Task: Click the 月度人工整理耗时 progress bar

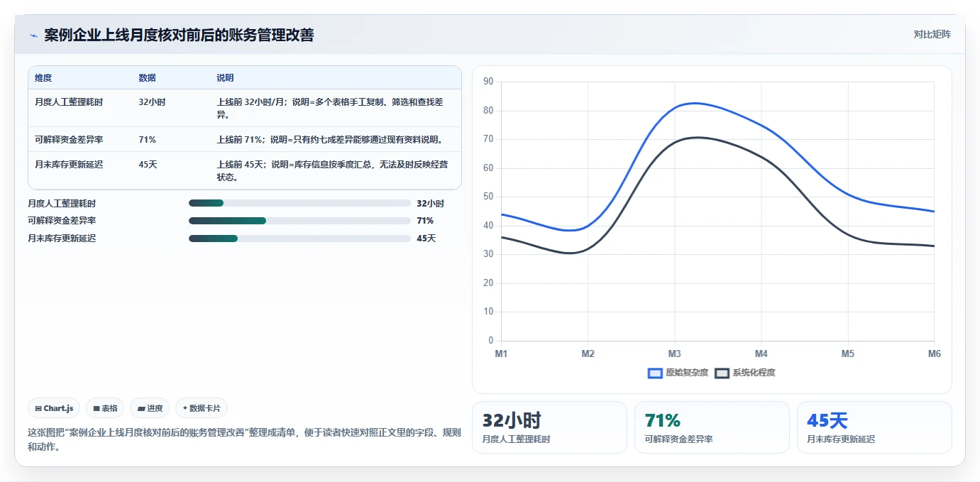Action: point(299,203)
